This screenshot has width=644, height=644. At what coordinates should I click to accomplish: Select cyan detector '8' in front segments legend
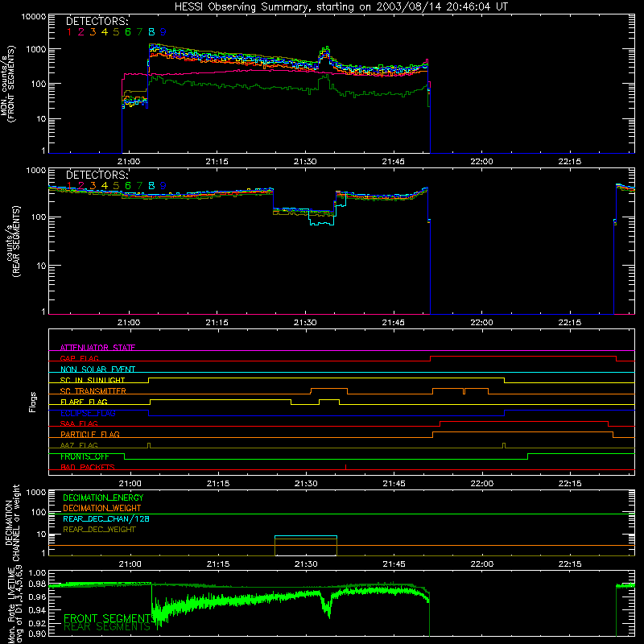[x=151, y=32]
